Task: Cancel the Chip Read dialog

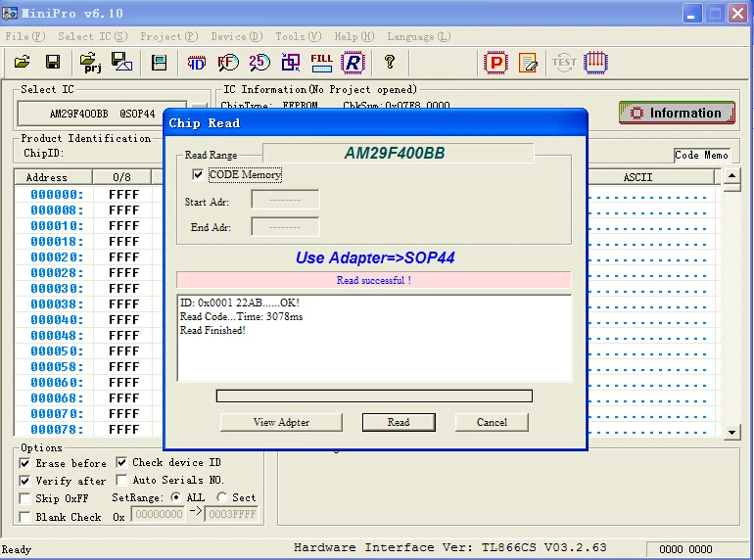Action: pyautogui.click(x=492, y=422)
